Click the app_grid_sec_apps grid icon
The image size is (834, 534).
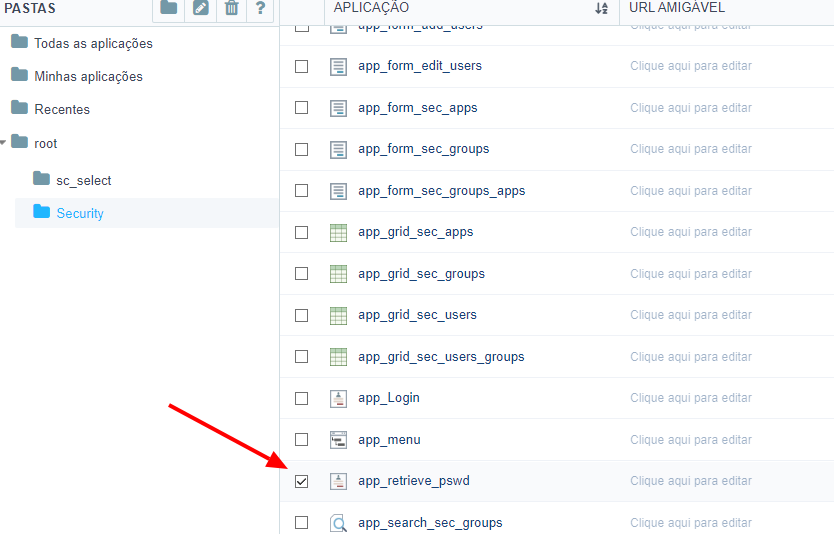(338, 232)
